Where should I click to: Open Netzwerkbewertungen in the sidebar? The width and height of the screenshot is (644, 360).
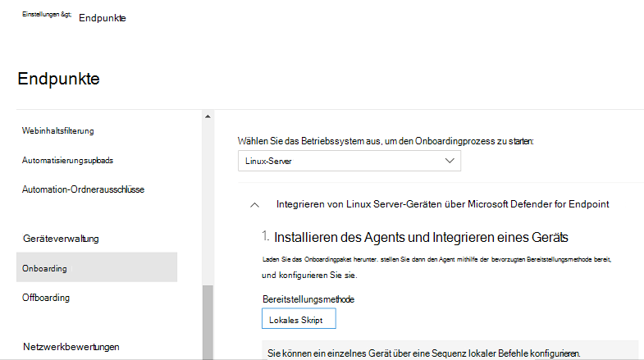[x=71, y=346]
